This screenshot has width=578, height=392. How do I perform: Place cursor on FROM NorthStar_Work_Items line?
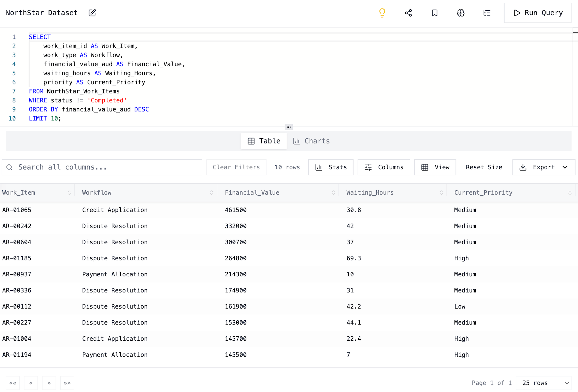click(x=74, y=91)
